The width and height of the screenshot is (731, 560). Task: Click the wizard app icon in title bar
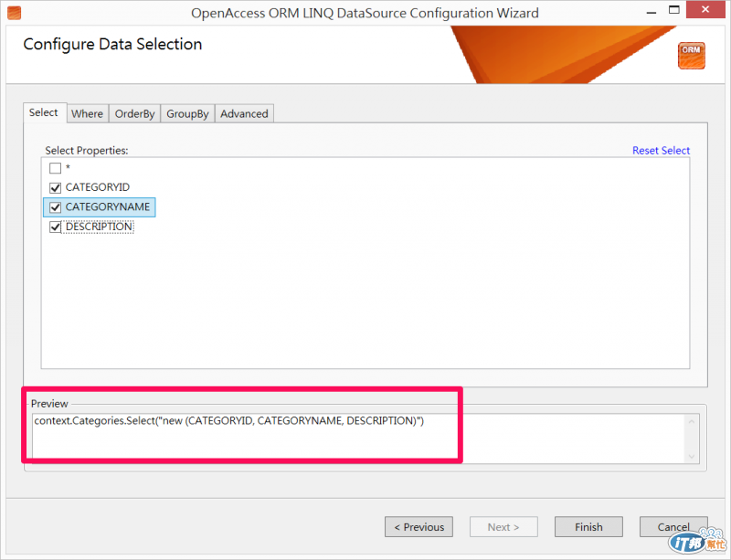click(x=14, y=13)
